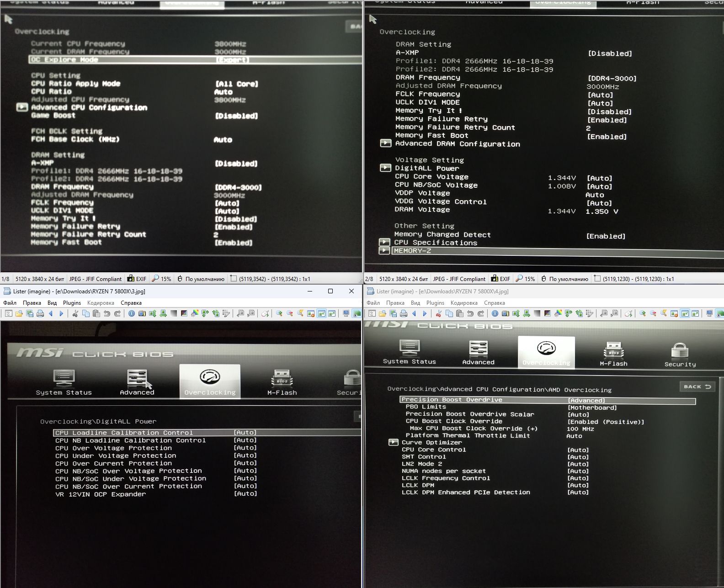Open the Game Boost [Disabled] setting
The height and width of the screenshot is (588, 724).
236,116
